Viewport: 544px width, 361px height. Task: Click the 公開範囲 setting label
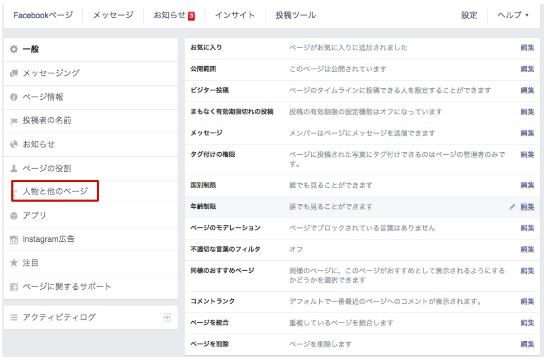[203, 69]
